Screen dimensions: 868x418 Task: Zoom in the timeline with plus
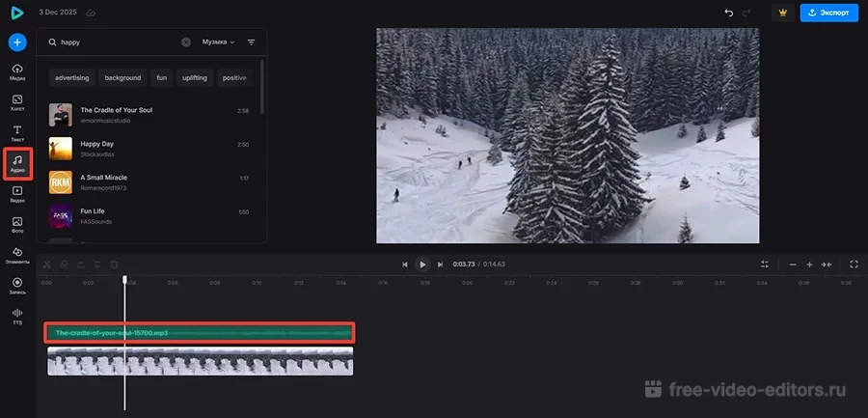click(x=809, y=264)
